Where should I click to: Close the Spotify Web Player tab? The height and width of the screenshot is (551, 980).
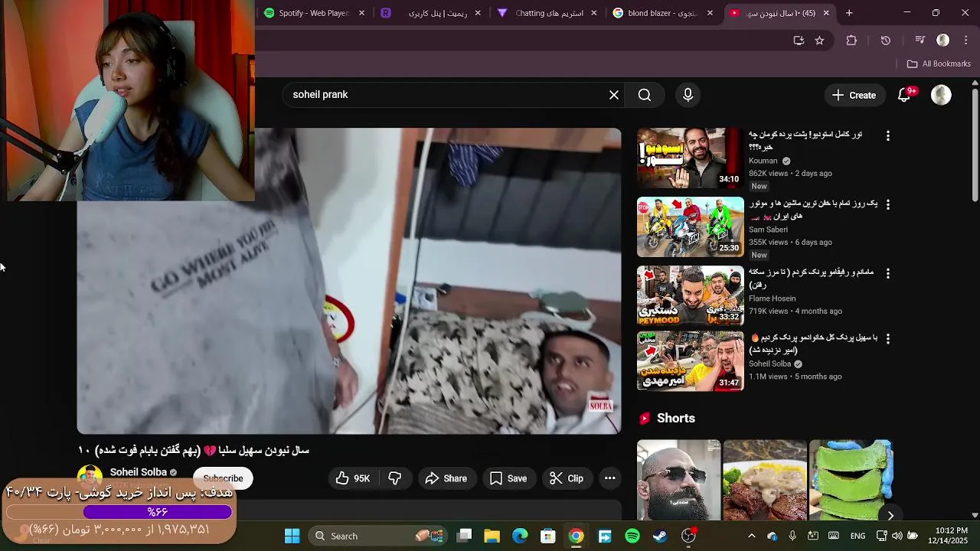point(361,13)
